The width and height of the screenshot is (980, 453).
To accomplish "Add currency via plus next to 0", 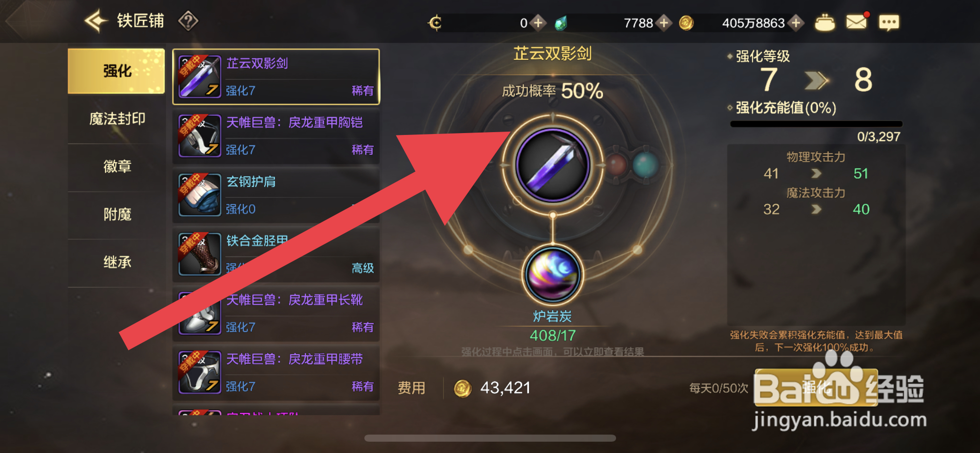I will click(538, 23).
